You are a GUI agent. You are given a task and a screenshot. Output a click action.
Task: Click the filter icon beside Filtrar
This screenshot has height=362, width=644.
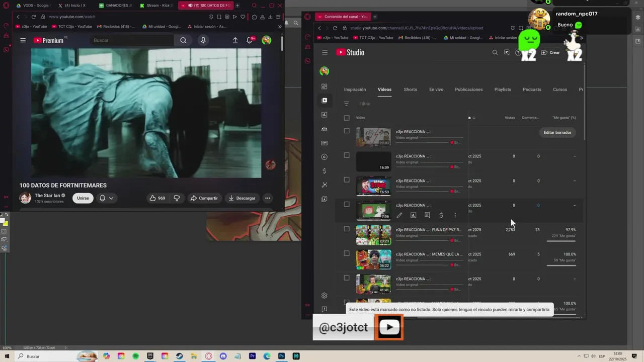pos(346,104)
